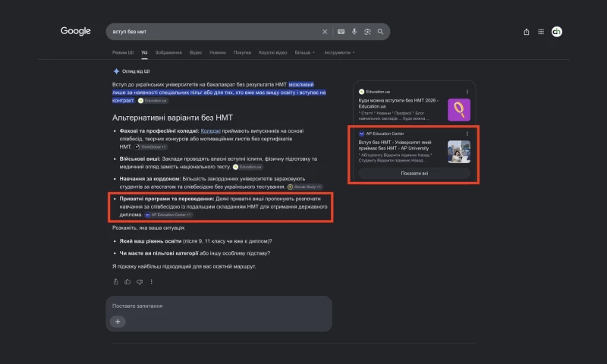Image resolution: width=607 pixels, height=364 pixels.
Task: Click the text 'Розкажіть, яка ваша ситуація:'
Action: [149, 227]
